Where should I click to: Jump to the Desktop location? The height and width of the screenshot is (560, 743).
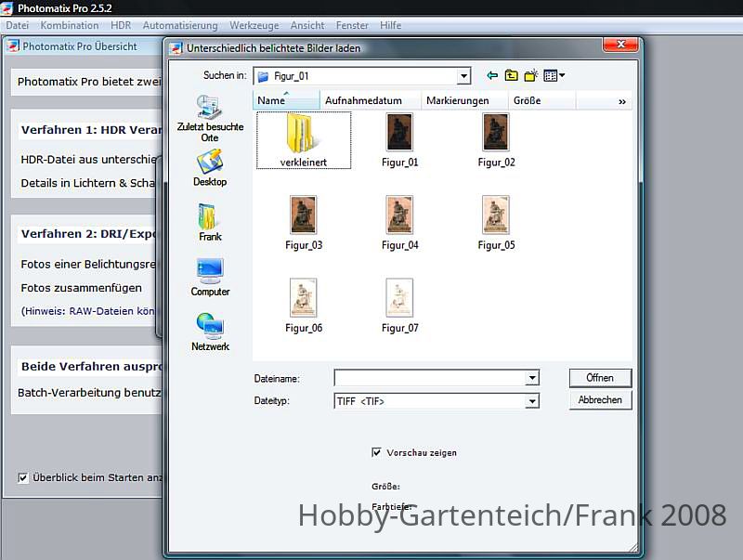pyautogui.click(x=210, y=168)
